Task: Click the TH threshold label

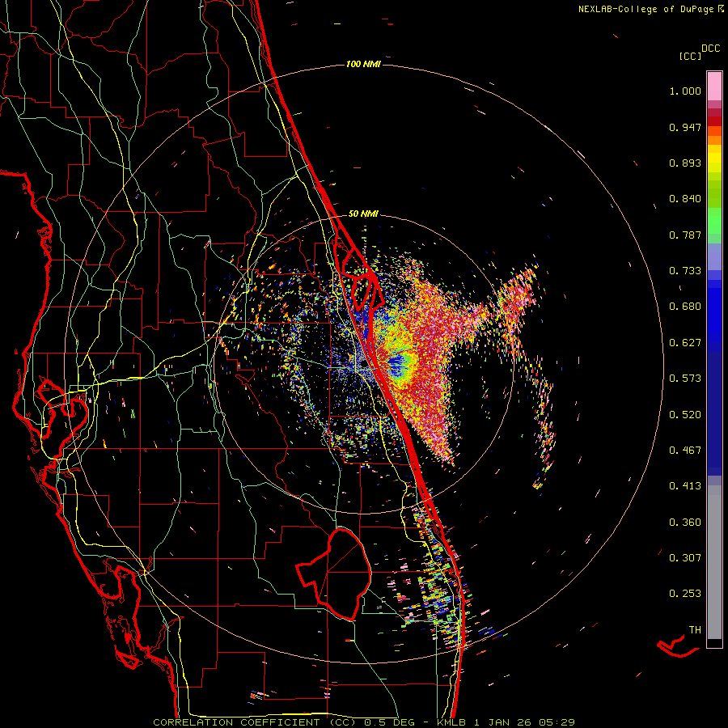Action: (x=695, y=630)
